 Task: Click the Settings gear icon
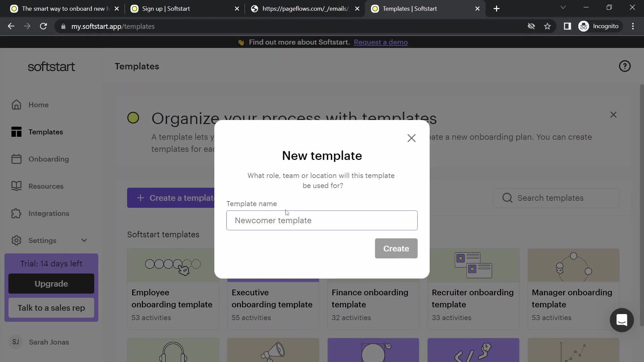16,240
